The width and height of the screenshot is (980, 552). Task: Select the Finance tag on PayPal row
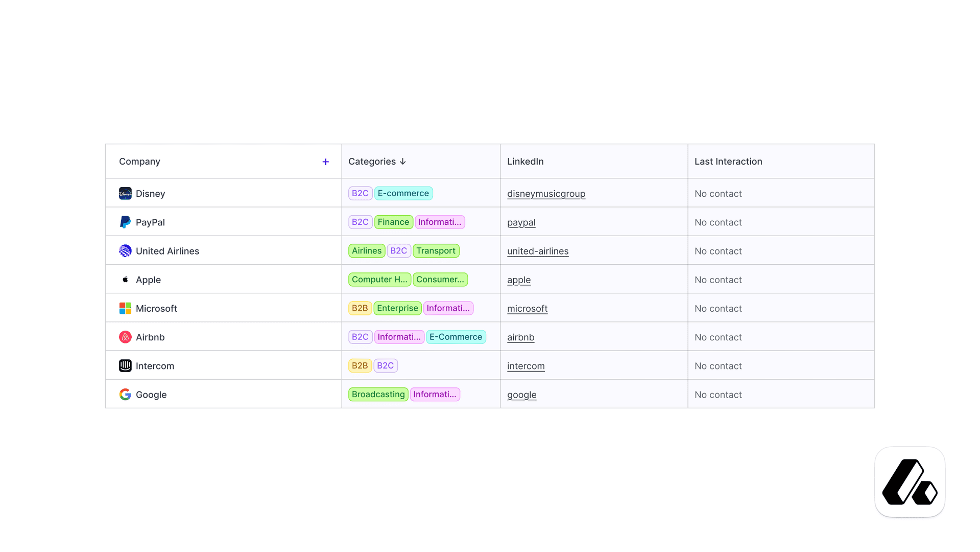coord(393,222)
